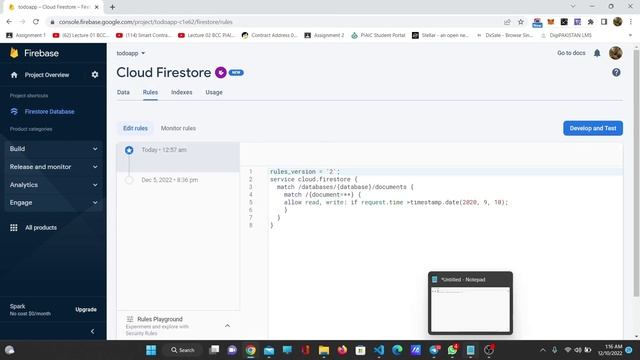Open the Chrome three-dot menu
Image resolution: width=640 pixels, height=360 pixels.
631,22
